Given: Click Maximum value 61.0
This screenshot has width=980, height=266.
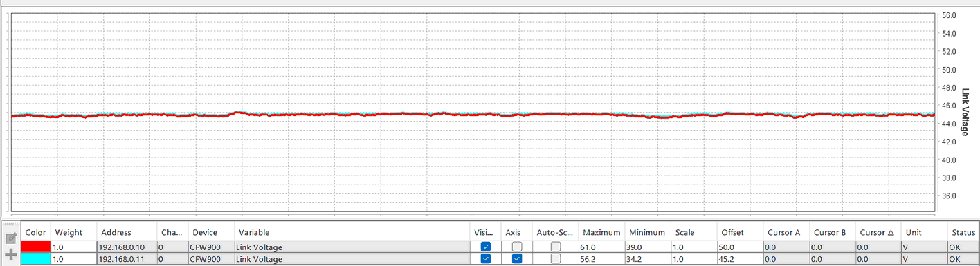Looking at the screenshot, I should click(x=601, y=247).
